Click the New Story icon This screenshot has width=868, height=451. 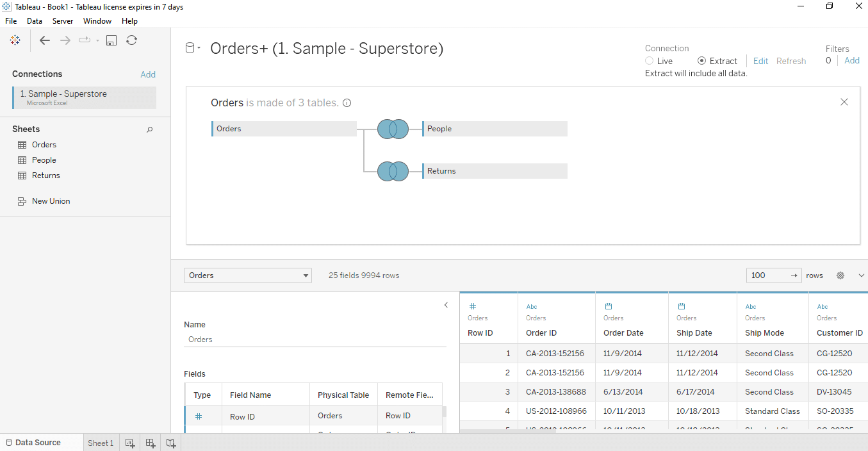pyautogui.click(x=170, y=442)
